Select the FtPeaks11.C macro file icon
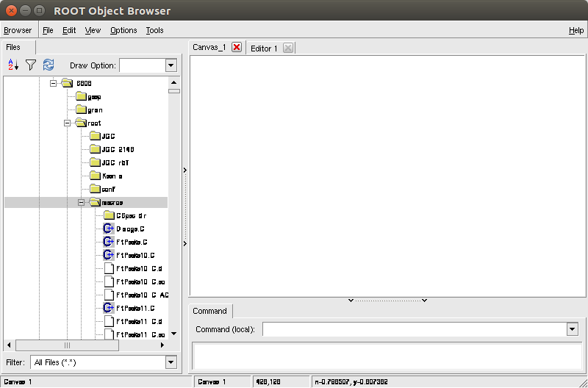 pyautogui.click(x=109, y=308)
